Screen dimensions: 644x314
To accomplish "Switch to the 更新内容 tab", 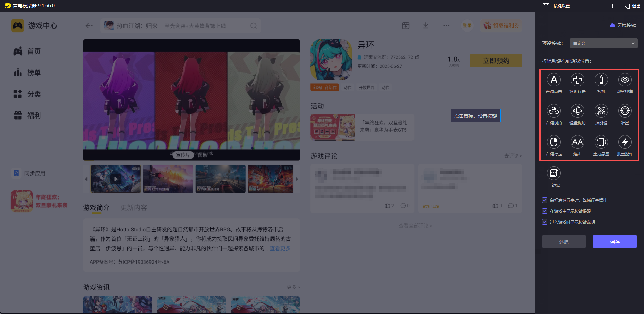I will pos(134,208).
